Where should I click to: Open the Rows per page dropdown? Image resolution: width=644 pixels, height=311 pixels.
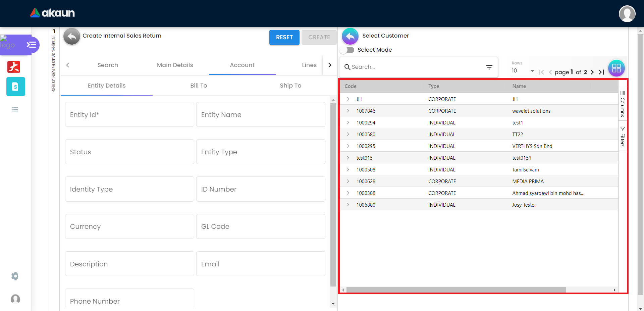click(x=523, y=71)
